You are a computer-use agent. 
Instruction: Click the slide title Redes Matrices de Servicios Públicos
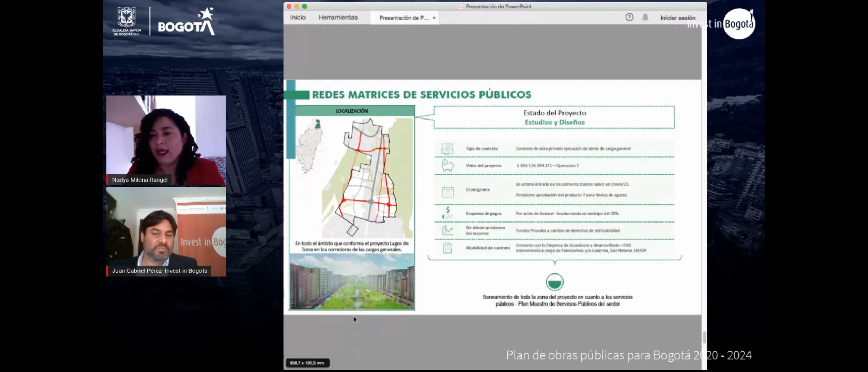tap(422, 94)
